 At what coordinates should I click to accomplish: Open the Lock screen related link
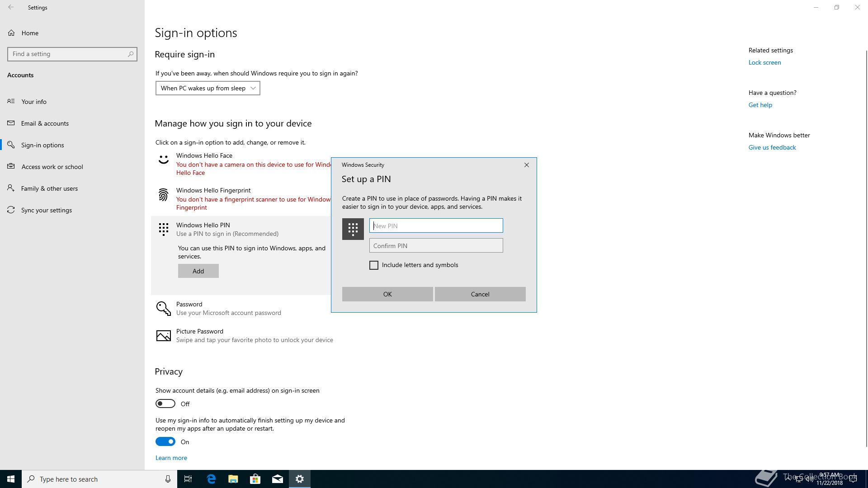pos(764,62)
